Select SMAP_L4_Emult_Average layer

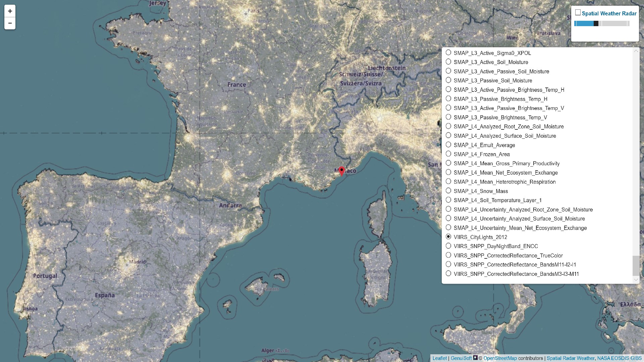(448, 145)
